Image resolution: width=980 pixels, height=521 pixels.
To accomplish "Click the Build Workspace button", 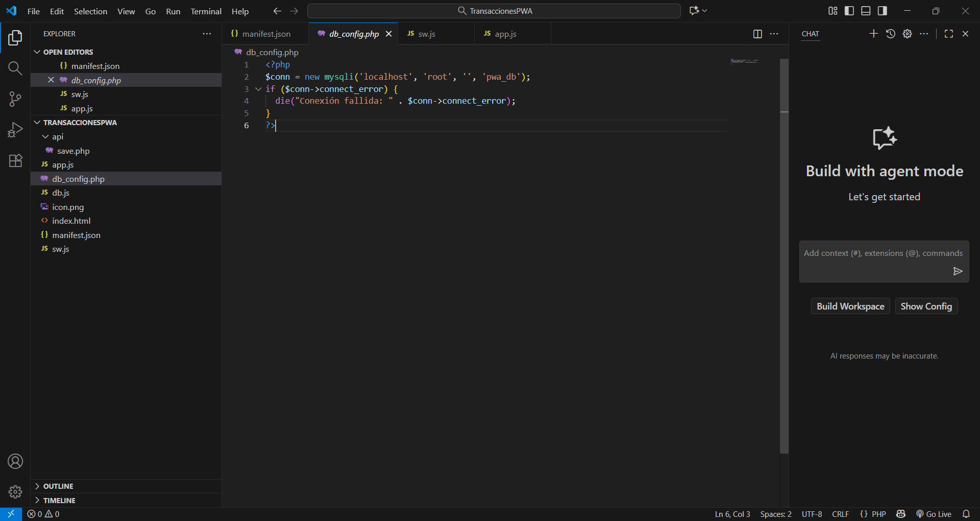I will [x=850, y=306].
